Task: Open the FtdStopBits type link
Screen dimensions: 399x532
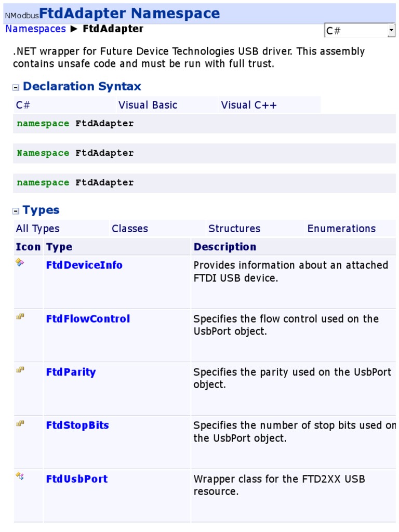Action: point(78,425)
